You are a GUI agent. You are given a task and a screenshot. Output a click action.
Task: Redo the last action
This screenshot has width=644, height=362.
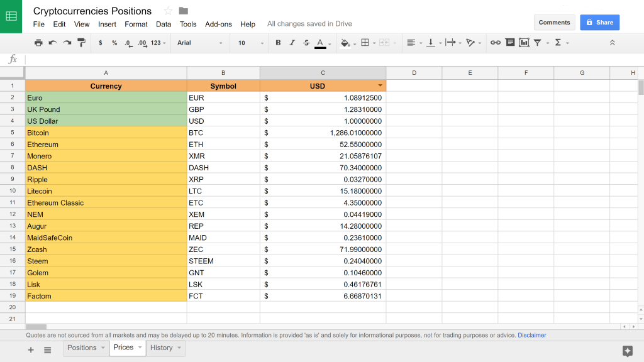(x=67, y=43)
